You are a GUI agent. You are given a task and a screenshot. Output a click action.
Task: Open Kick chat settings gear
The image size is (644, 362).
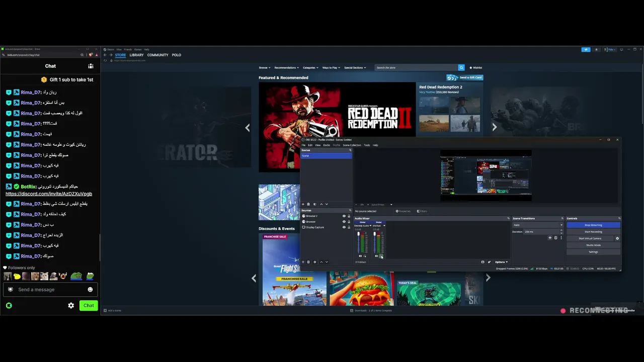[x=71, y=305]
